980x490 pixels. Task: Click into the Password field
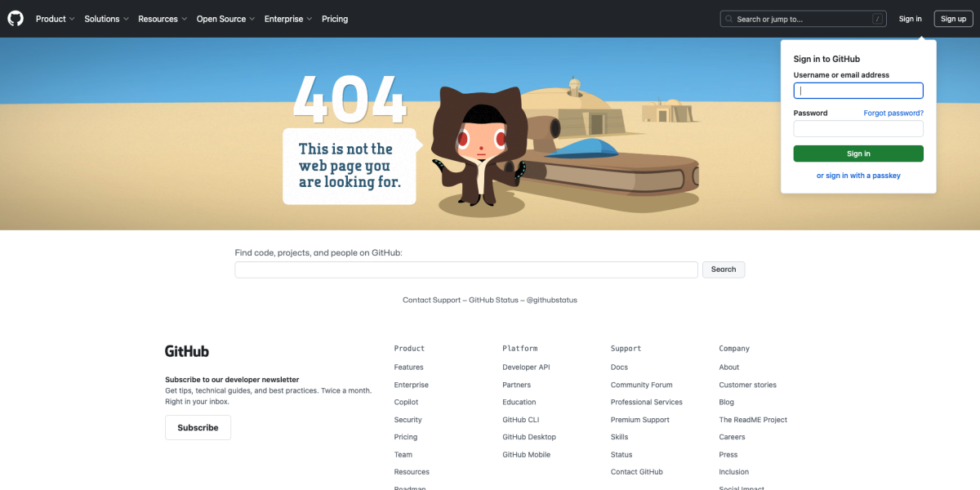pyautogui.click(x=858, y=129)
